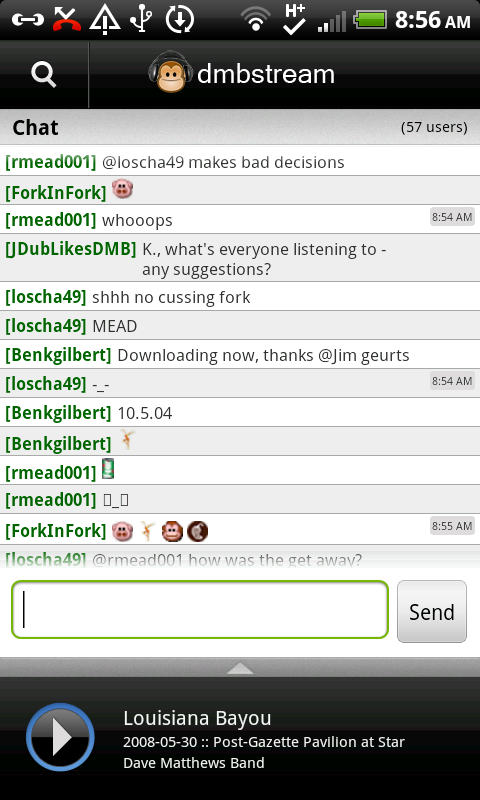480x800 pixels.
Task: Tap the battery emoji from rmead001
Action: tap(108, 468)
